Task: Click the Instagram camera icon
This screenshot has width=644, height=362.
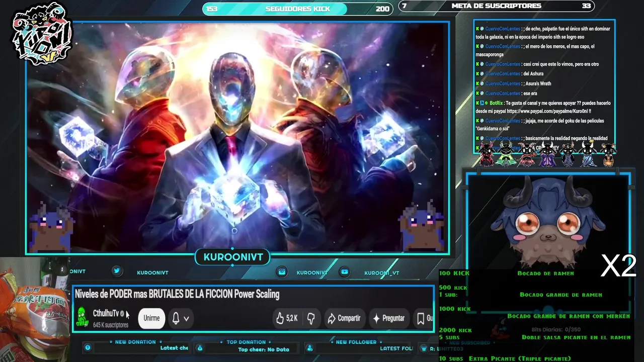Action: pyautogui.click(x=282, y=271)
